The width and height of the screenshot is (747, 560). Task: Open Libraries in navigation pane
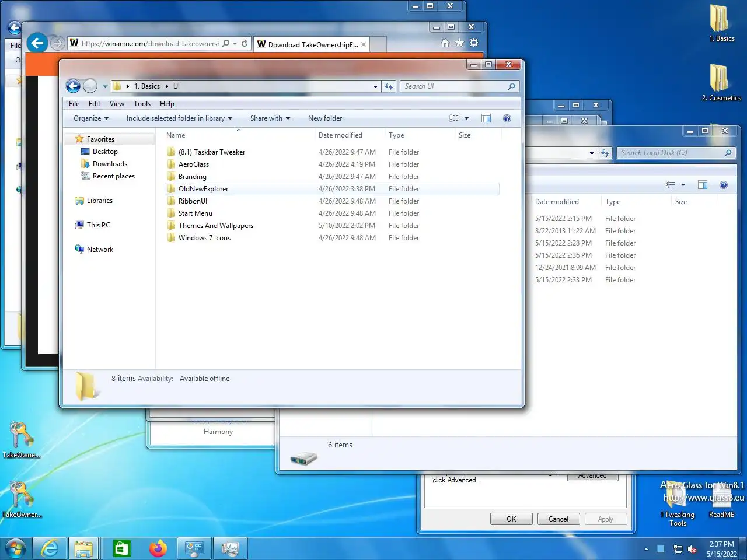tap(100, 201)
